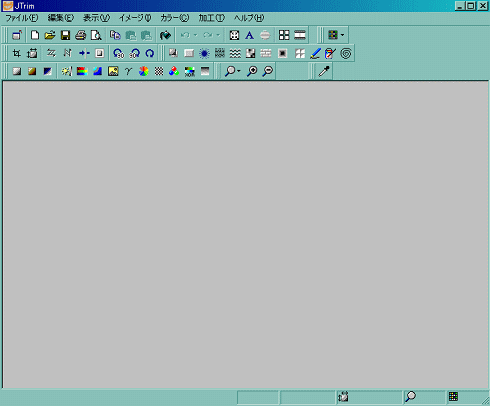Image resolution: width=490 pixels, height=406 pixels.
Task: Expand the undo history dropdown arrow
Action: (195, 35)
